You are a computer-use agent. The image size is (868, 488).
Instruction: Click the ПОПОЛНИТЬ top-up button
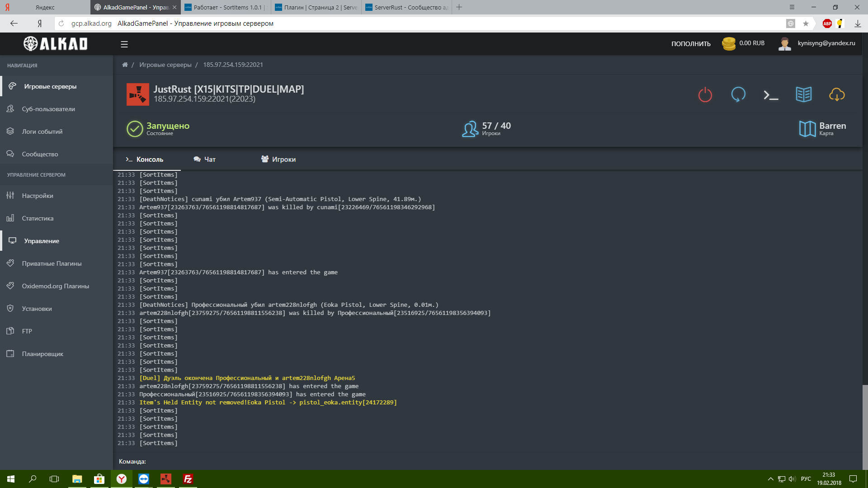tap(691, 44)
